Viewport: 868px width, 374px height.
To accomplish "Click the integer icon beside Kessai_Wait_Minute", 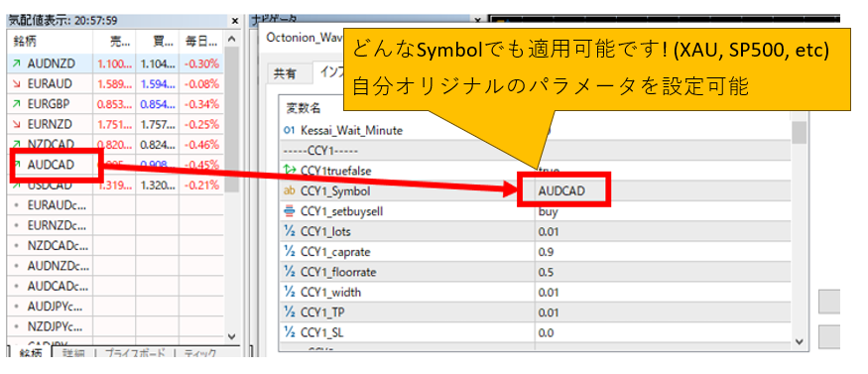I will tap(289, 131).
